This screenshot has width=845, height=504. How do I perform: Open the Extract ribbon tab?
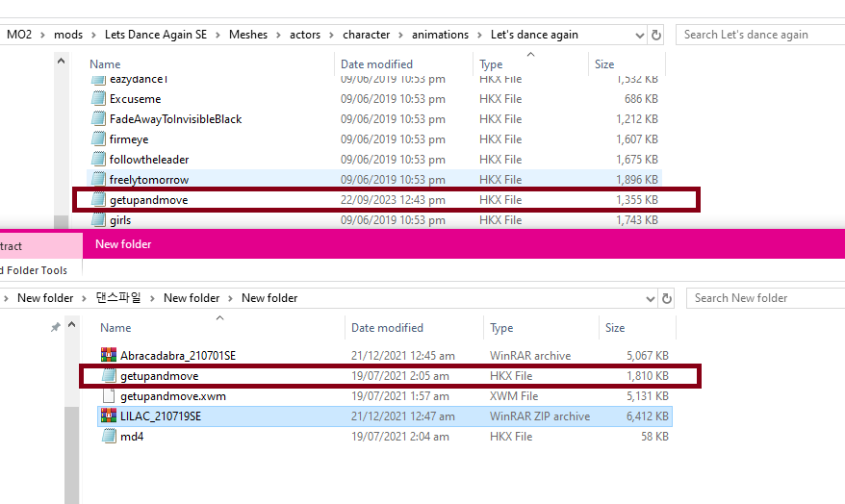41,246
